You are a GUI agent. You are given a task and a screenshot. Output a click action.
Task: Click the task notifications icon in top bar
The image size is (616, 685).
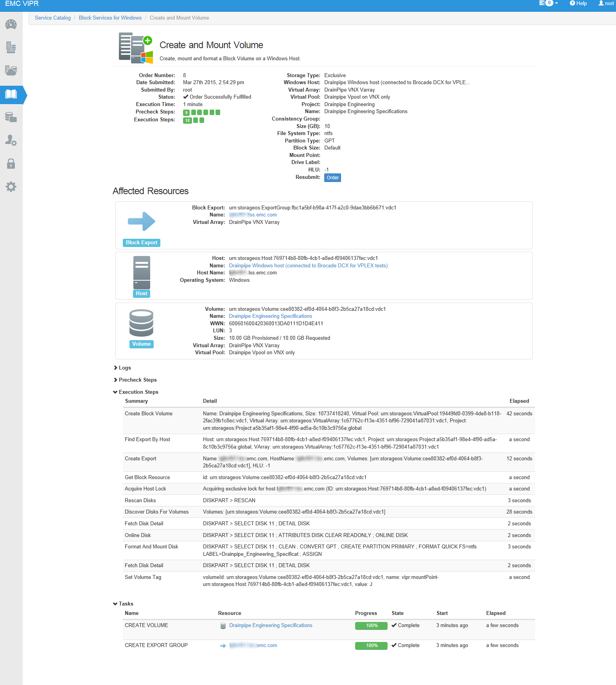(542, 3)
